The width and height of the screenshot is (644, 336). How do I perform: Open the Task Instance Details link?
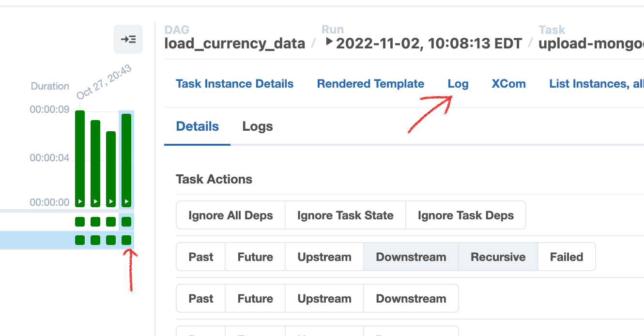point(235,84)
